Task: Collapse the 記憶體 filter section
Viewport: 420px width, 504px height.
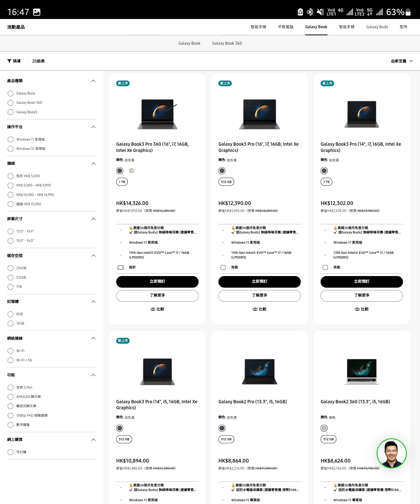Action: coord(93,302)
